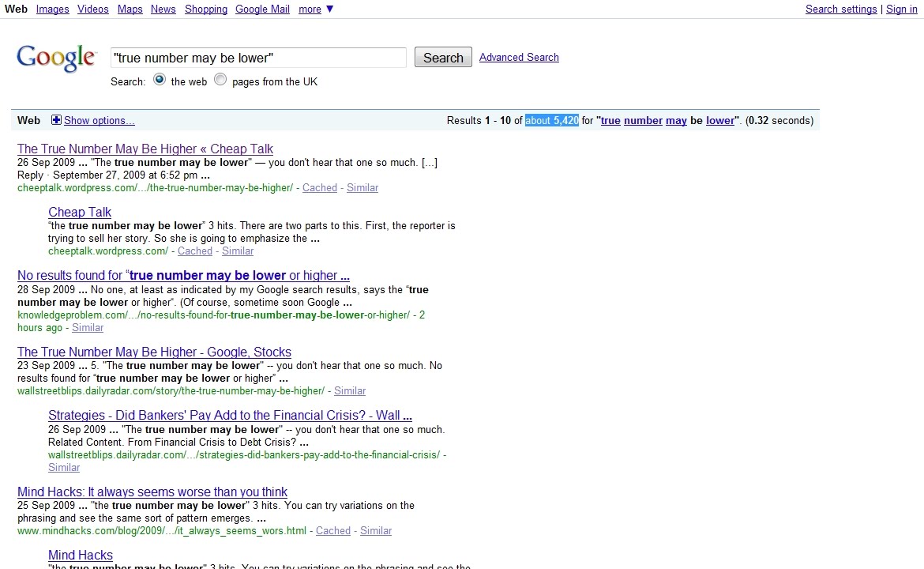Click the www.mindhacks.com green URL text
The width and height of the screenshot is (924, 569).
[x=161, y=531]
